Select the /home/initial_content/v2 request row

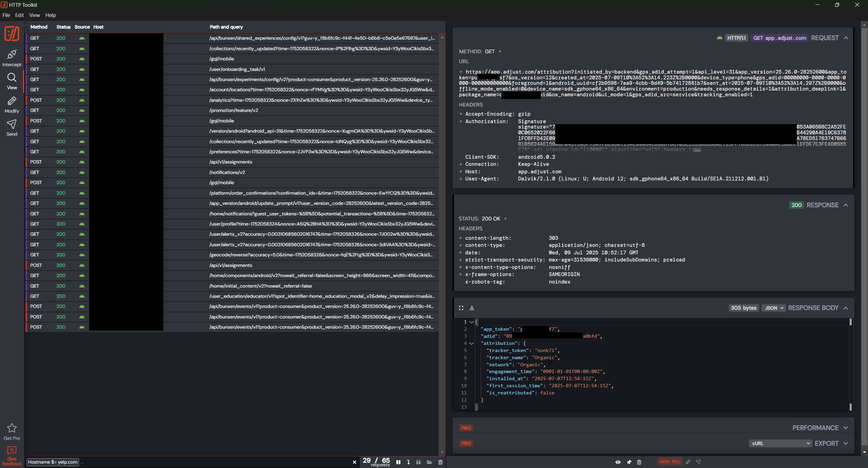[x=232, y=286]
